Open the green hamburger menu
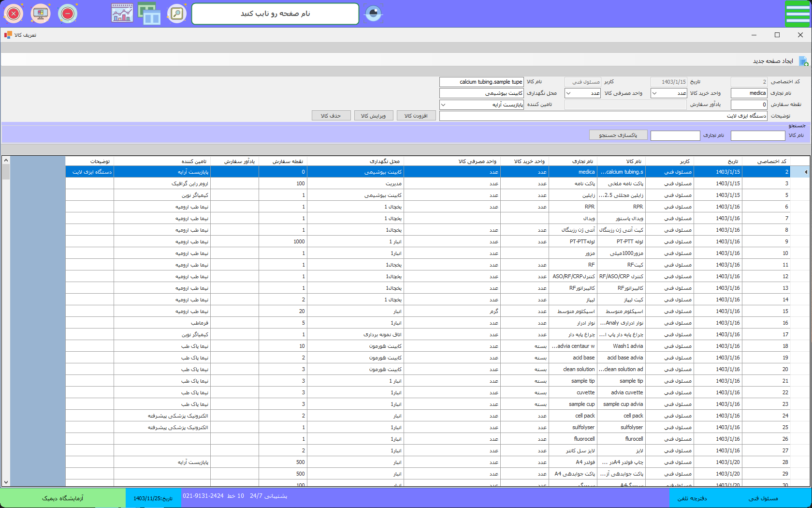812x508 pixels. 797,14
